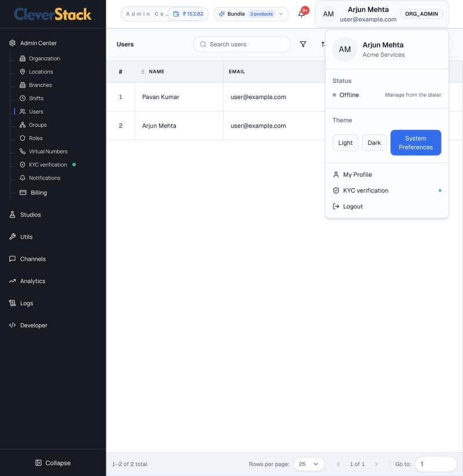Select the Light theme option
The height and width of the screenshot is (476, 463).
pos(346,142)
